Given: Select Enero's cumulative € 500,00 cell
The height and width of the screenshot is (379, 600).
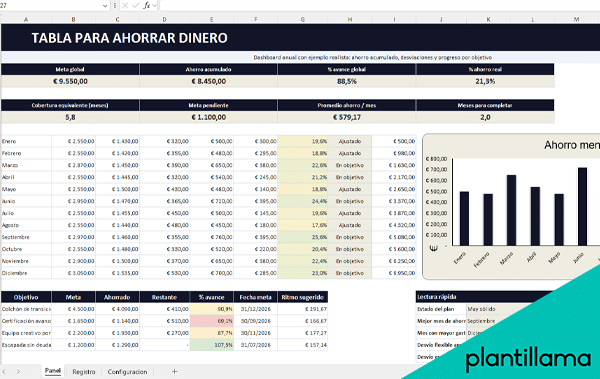Looking at the screenshot, I should (x=394, y=141).
